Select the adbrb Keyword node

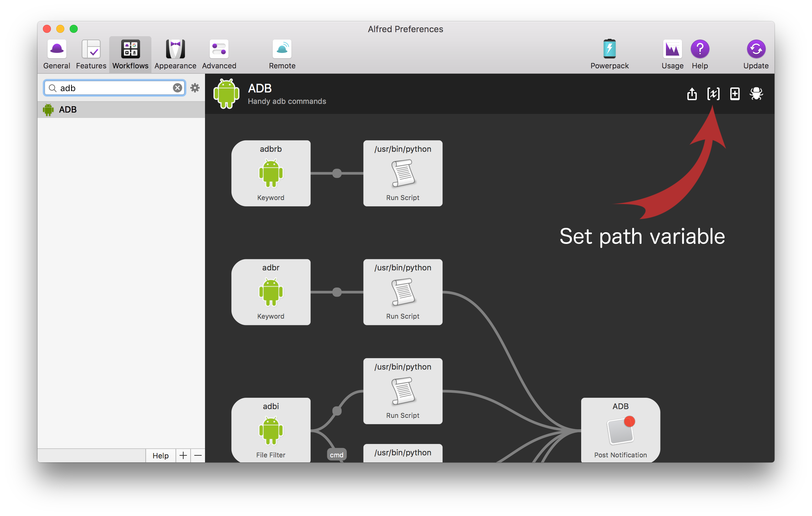coord(271,173)
